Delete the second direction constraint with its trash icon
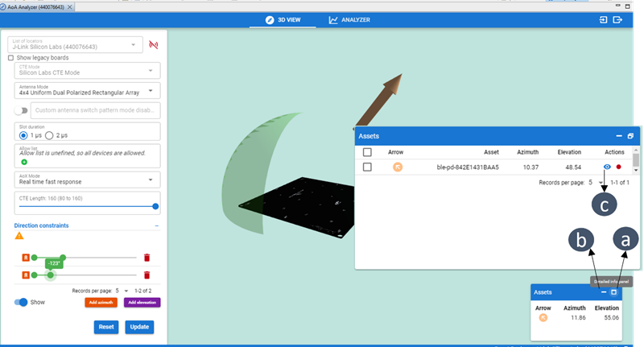The height and width of the screenshot is (347, 644). [147, 275]
